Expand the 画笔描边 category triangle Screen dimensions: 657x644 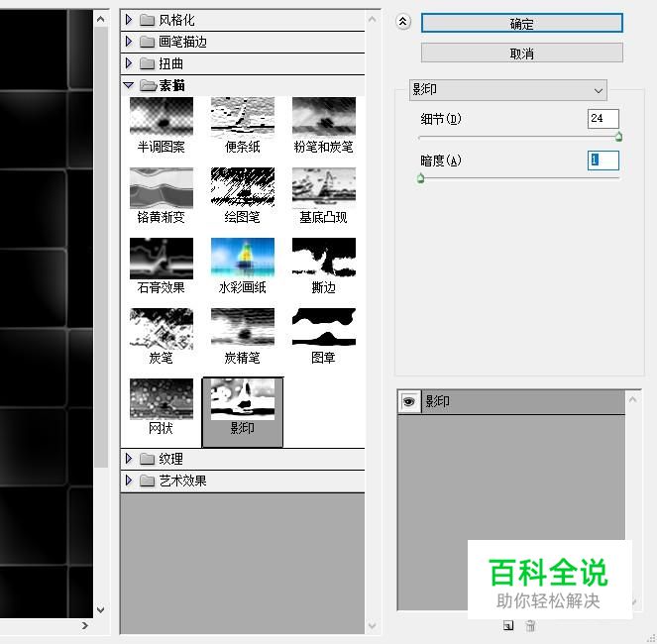point(129,42)
